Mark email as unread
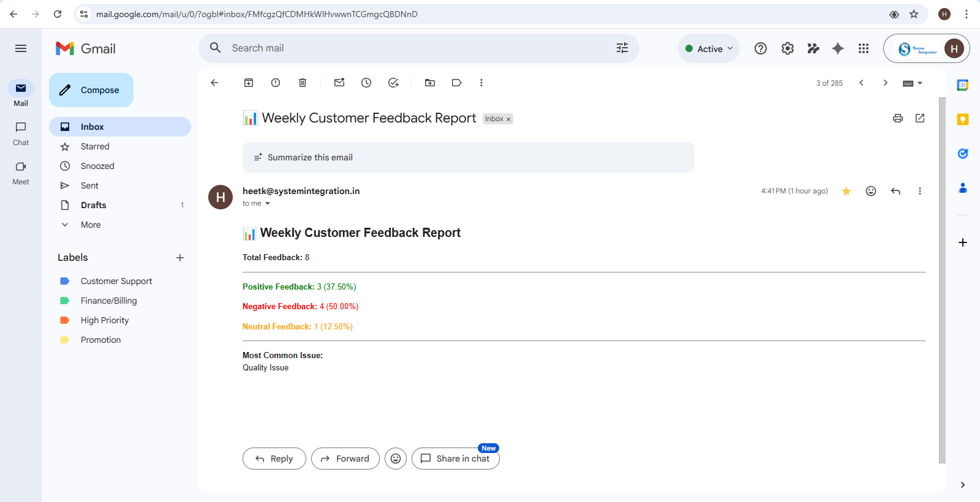This screenshot has height=502, width=980. [339, 83]
